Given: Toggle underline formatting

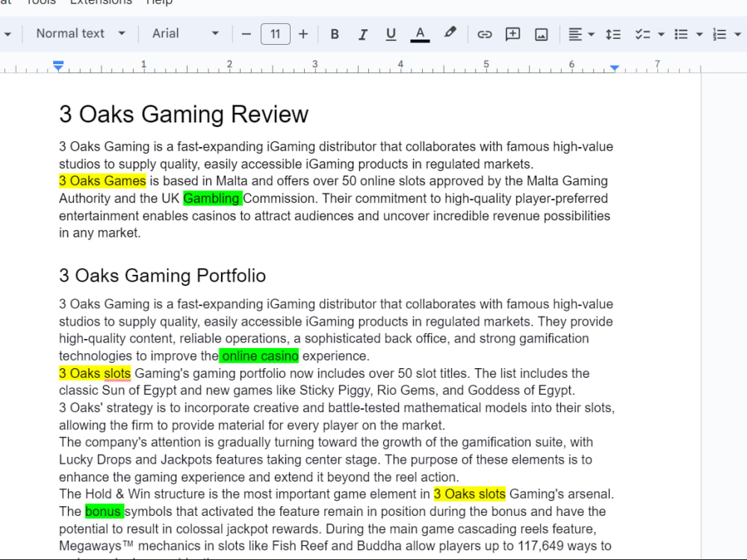Looking at the screenshot, I should point(391,34).
